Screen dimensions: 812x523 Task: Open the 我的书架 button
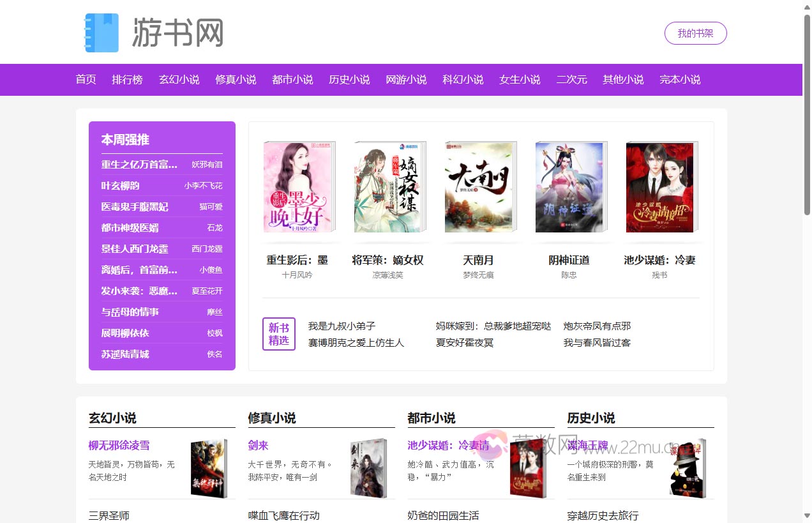(695, 34)
